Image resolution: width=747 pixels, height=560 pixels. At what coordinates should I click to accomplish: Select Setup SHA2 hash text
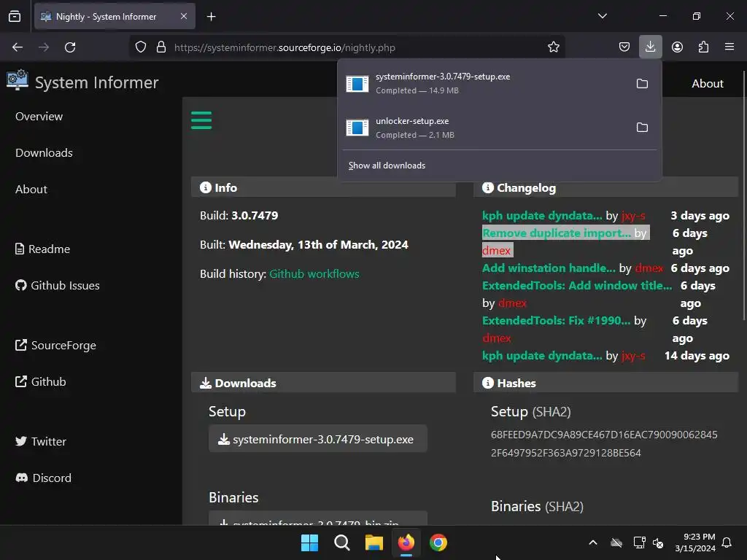tap(604, 444)
